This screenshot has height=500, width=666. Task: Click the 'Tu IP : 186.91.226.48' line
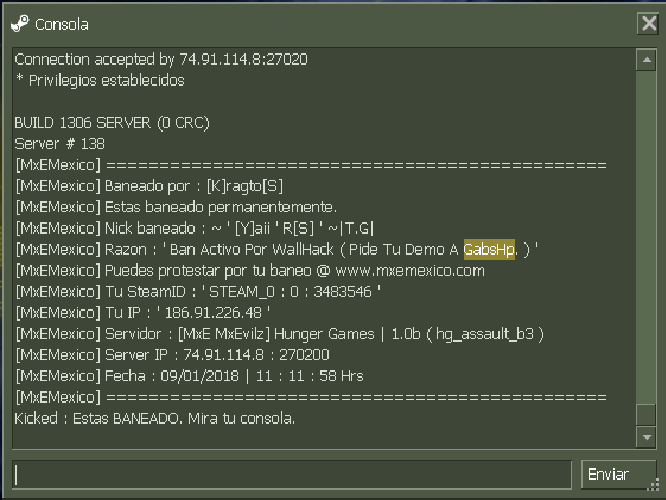coord(143,313)
